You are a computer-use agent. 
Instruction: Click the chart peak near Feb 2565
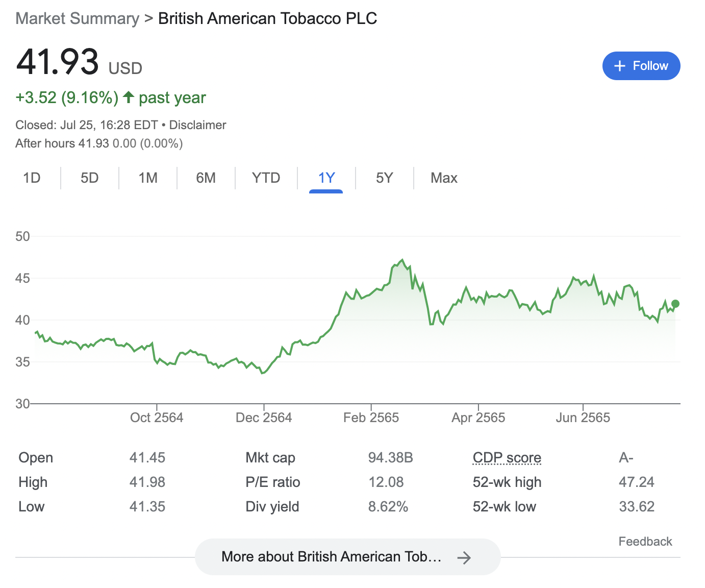click(x=402, y=260)
